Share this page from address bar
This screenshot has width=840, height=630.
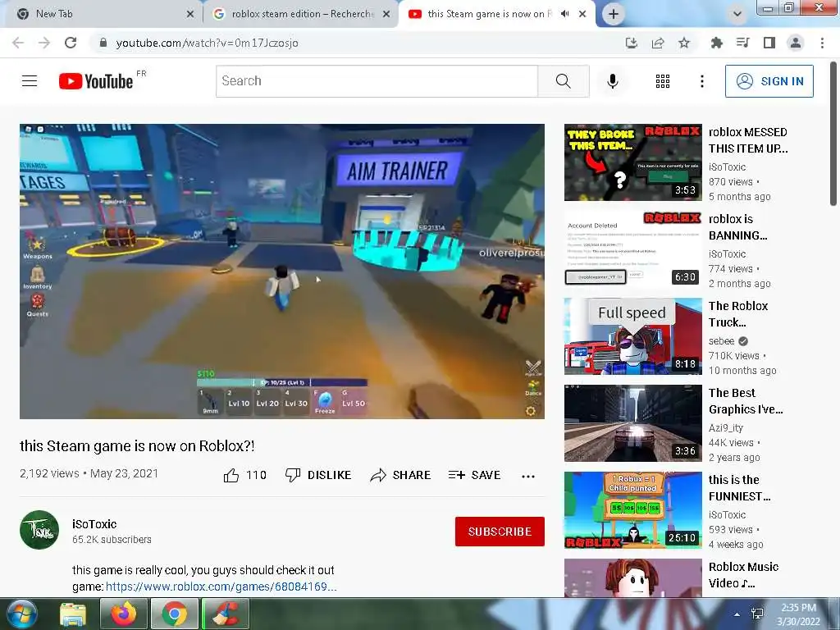[658, 43]
